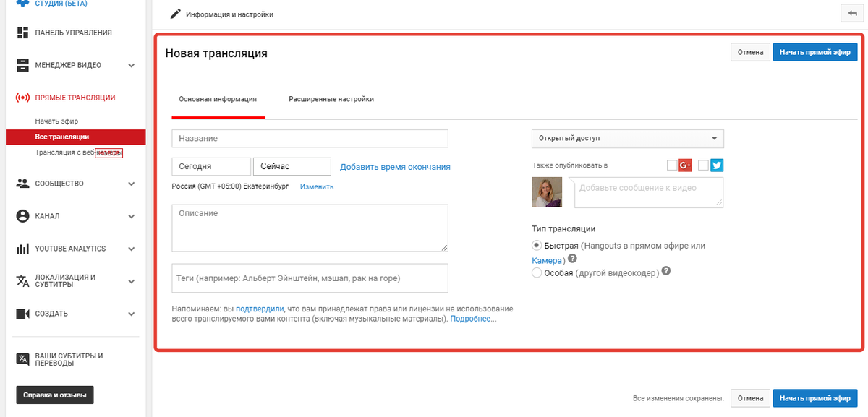Expand the Менеджер видео section chevron

tap(132, 65)
